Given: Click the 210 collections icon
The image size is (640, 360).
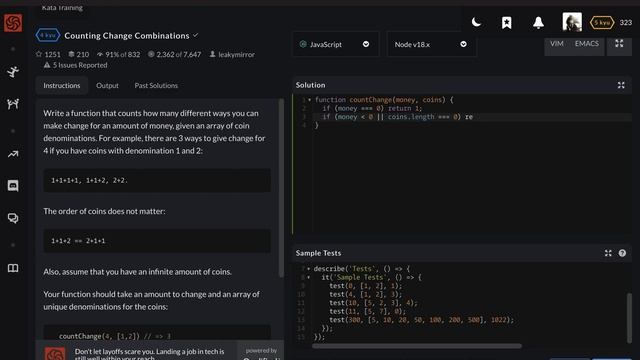Looking at the screenshot, I should point(78,54).
